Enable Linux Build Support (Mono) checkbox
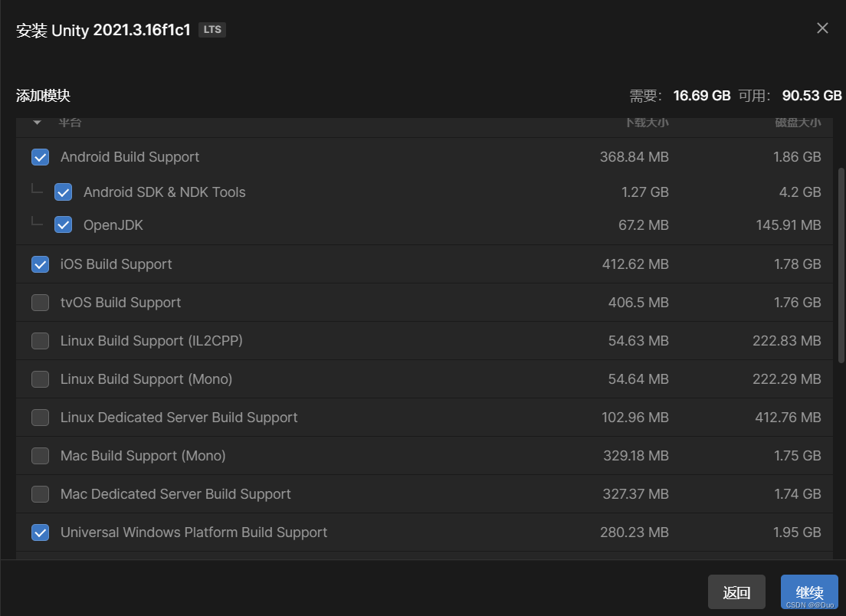Screen dimensions: 846x616 coord(41,379)
